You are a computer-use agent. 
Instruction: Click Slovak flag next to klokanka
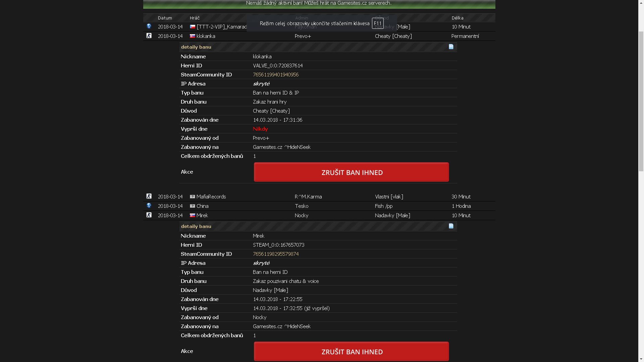[x=193, y=36]
